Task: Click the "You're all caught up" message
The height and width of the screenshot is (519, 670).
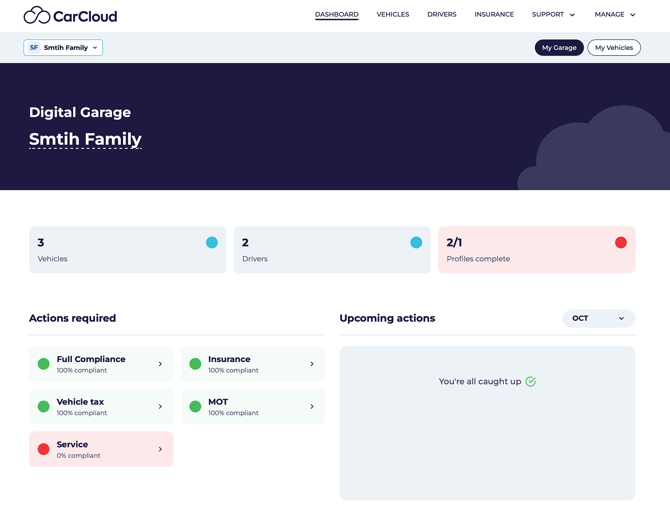Action: coord(480,381)
